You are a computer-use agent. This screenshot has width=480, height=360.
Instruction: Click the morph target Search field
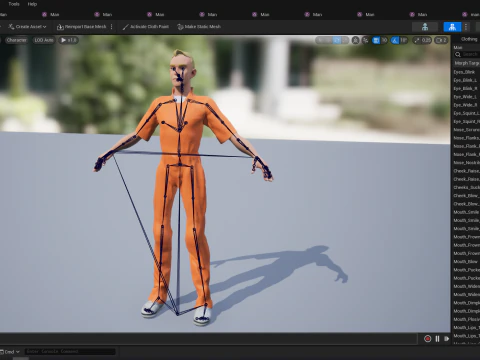pyautogui.click(x=467, y=54)
